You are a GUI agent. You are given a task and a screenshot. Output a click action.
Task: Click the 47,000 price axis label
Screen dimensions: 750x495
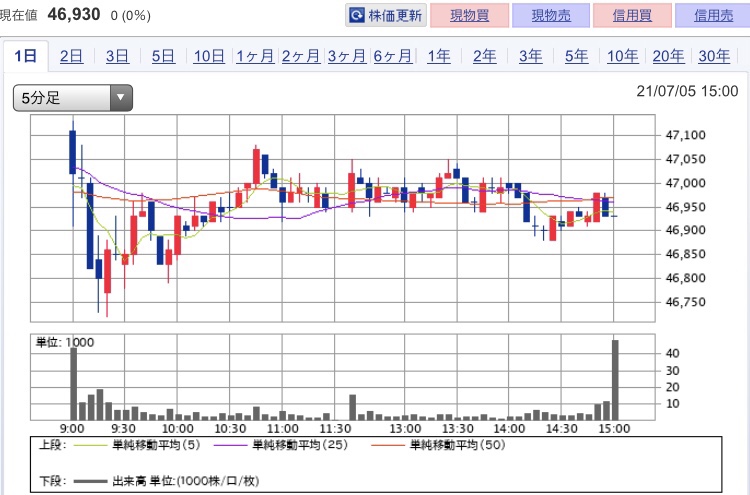tap(685, 183)
